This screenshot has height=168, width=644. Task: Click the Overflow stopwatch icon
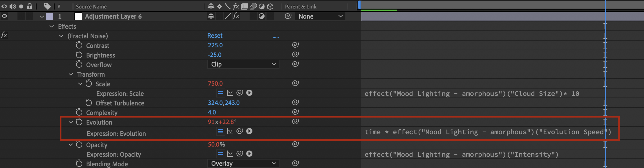point(79,64)
